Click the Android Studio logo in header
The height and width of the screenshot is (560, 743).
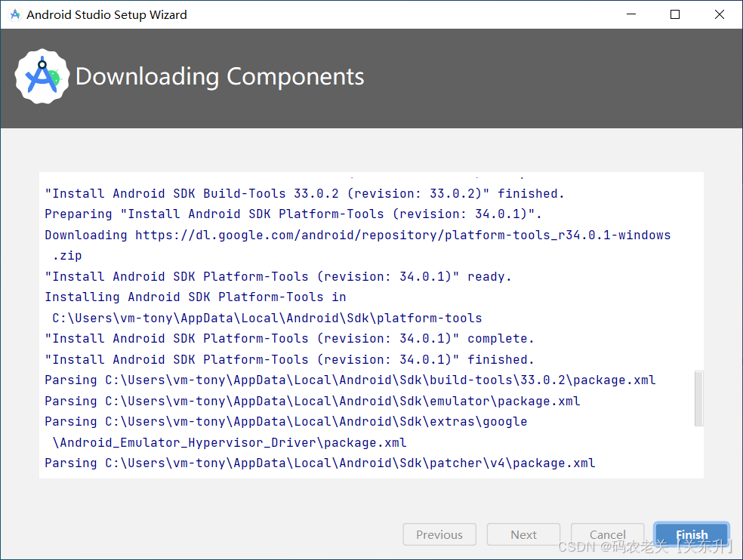[42, 76]
